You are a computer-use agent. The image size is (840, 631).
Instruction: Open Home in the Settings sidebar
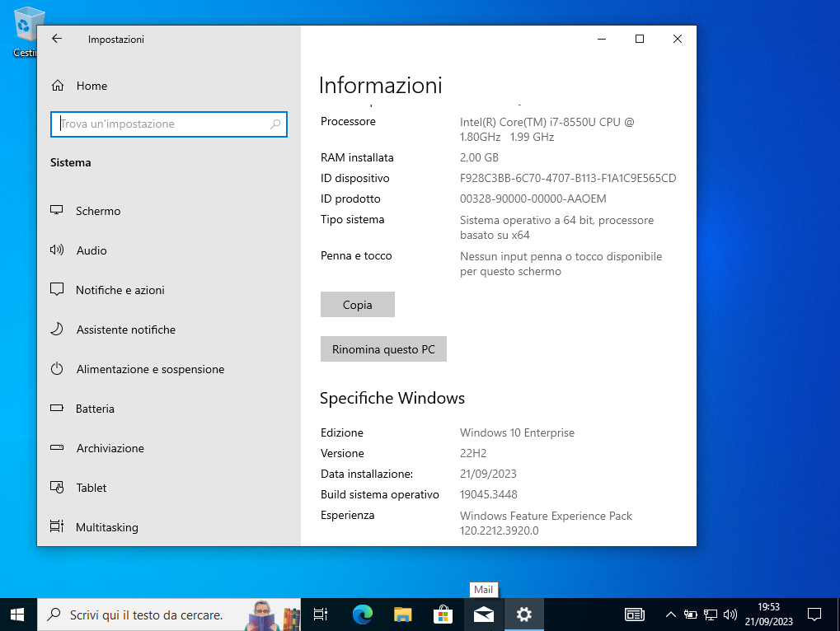[169, 86]
